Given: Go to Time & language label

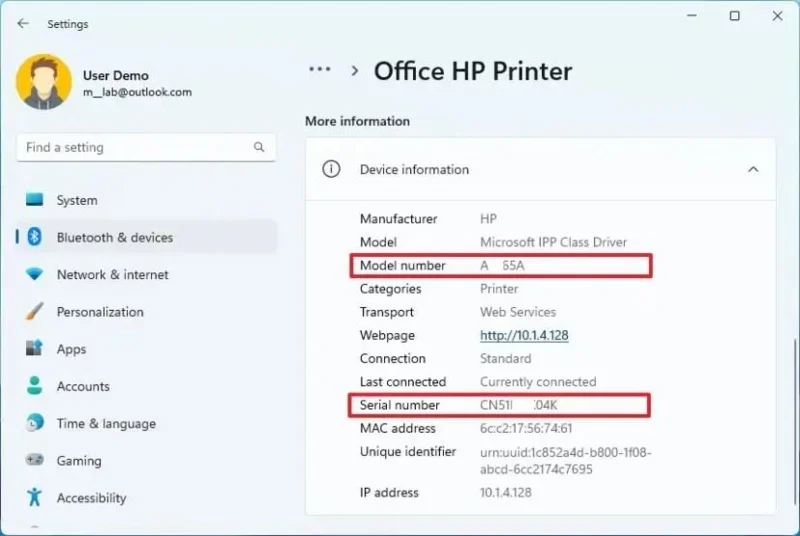Looking at the screenshot, I should [x=106, y=424].
